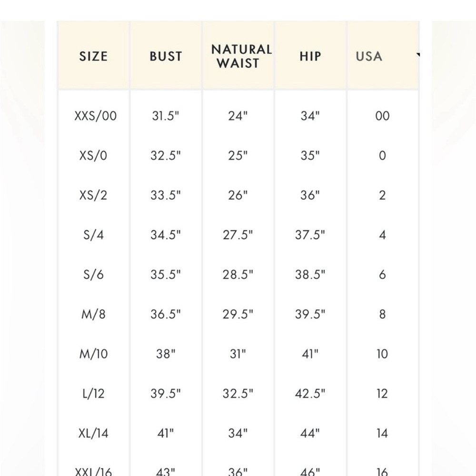476x476 pixels.
Task: Click the 27.5" natural waist cell
Action: (238, 235)
